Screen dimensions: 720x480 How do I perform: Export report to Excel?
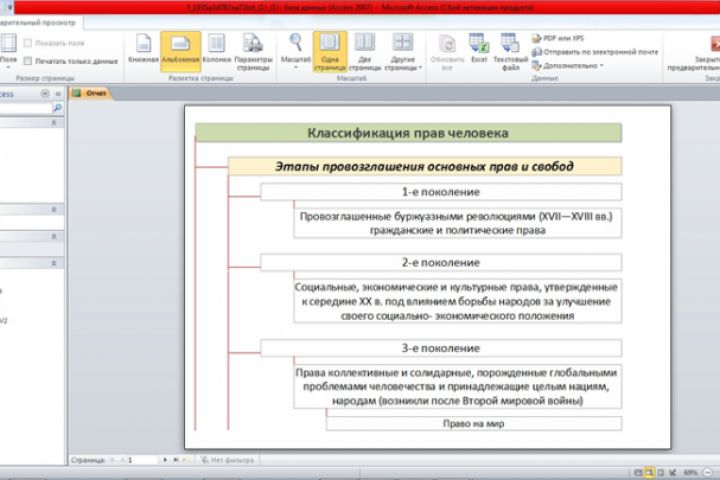pyautogui.click(x=479, y=50)
